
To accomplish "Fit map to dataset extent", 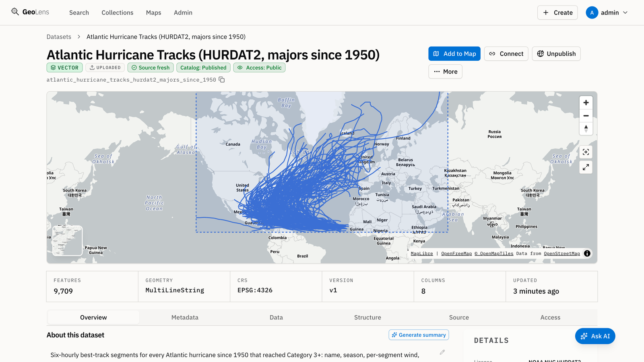I will [x=586, y=152].
